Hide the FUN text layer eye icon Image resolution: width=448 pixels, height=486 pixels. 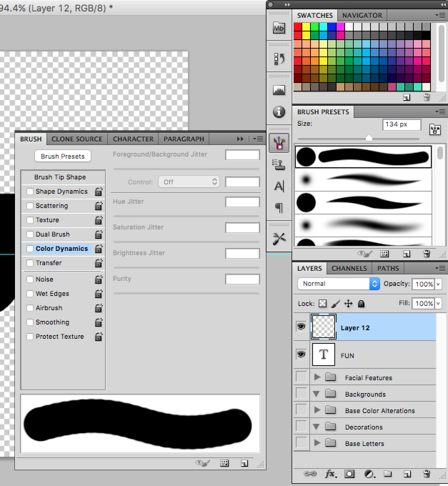[x=301, y=354]
